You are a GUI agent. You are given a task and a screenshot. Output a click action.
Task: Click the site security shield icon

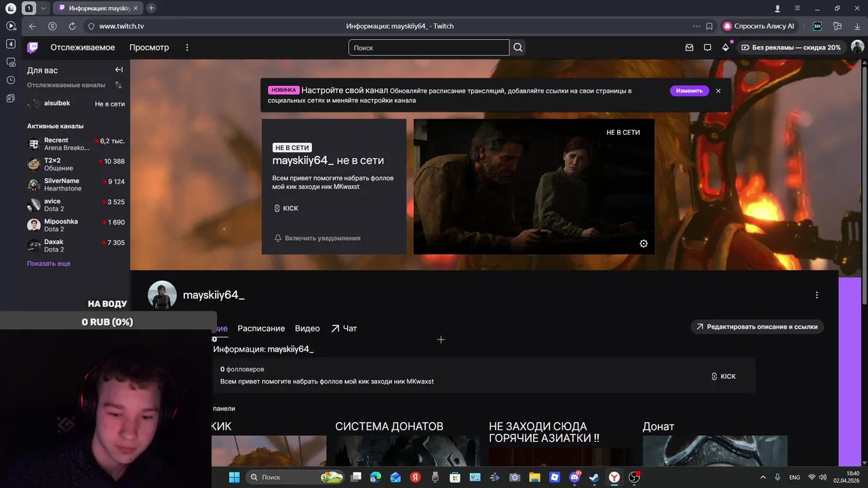(x=91, y=26)
